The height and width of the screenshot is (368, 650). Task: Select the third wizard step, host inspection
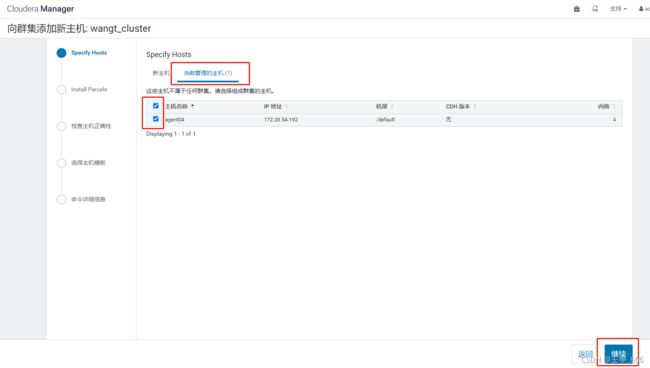91,126
